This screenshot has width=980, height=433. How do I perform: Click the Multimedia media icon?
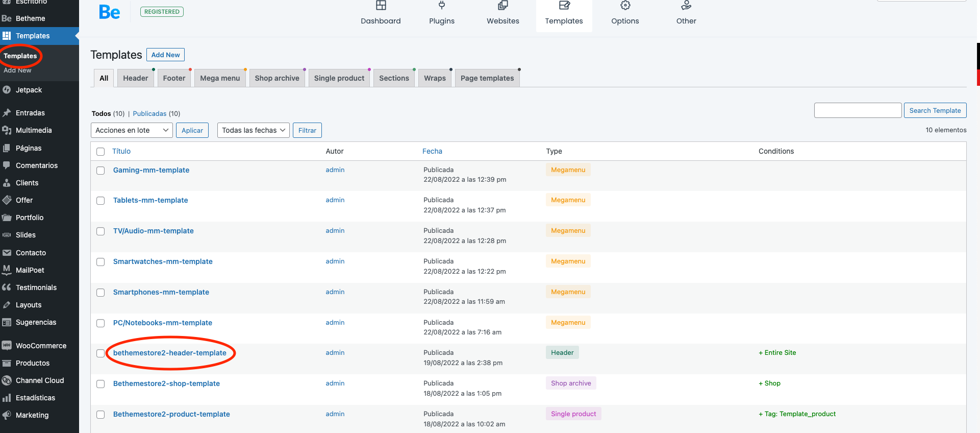click(x=7, y=130)
